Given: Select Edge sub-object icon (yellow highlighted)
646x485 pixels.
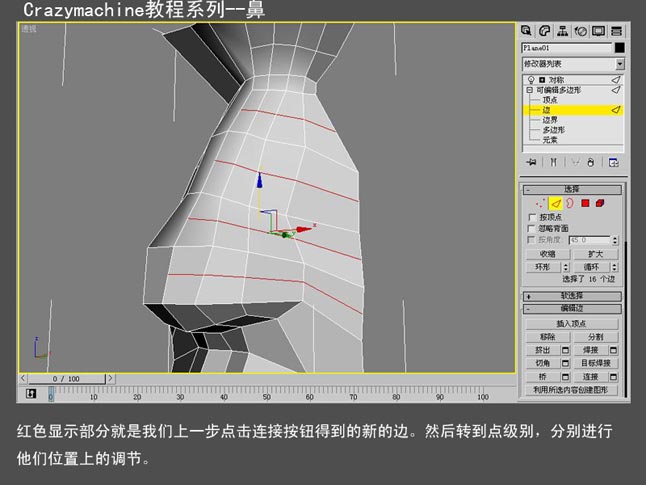Looking at the screenshot, I should [x=556, y=203].
